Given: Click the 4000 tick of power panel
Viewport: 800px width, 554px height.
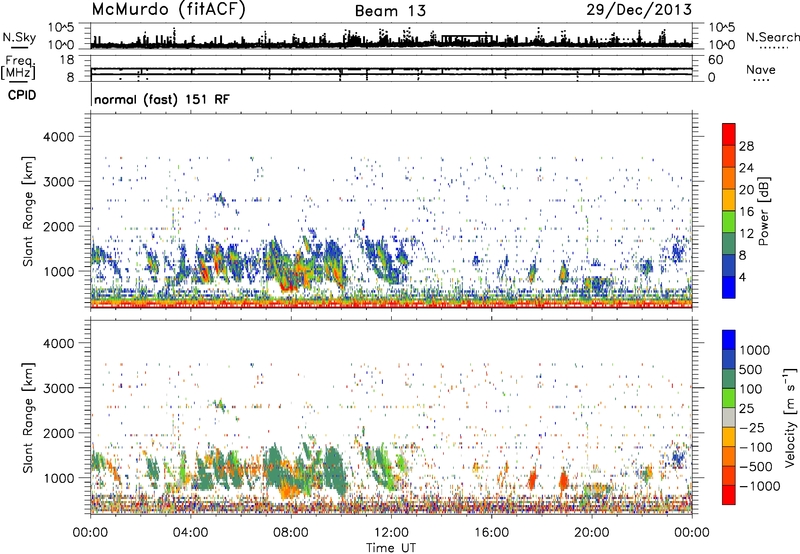Looking at the screenshot, I should [x=58, y=137].
